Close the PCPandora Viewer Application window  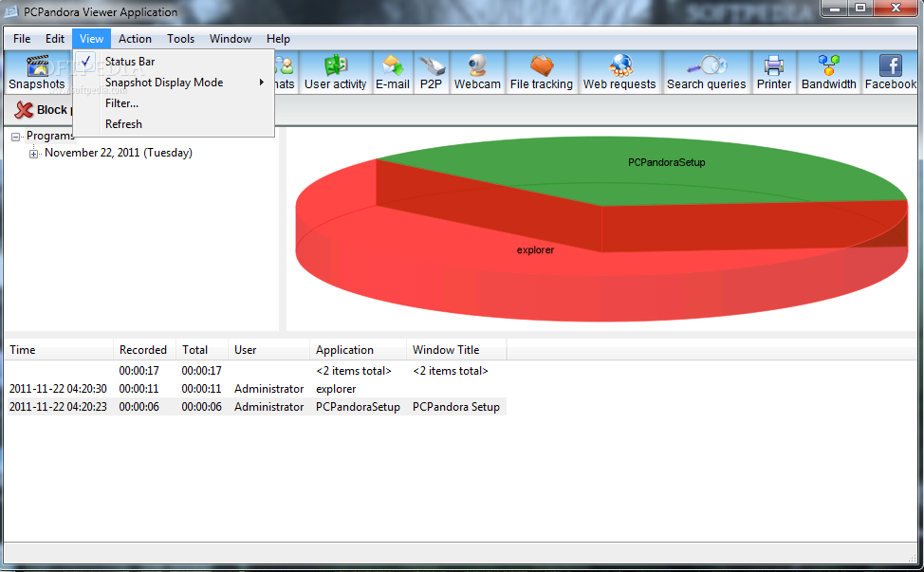coord(896,9)
